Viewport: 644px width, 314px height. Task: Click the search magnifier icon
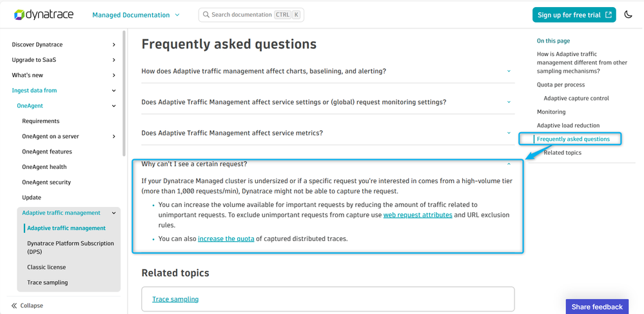pyautogui.click(x=206, y=15)
